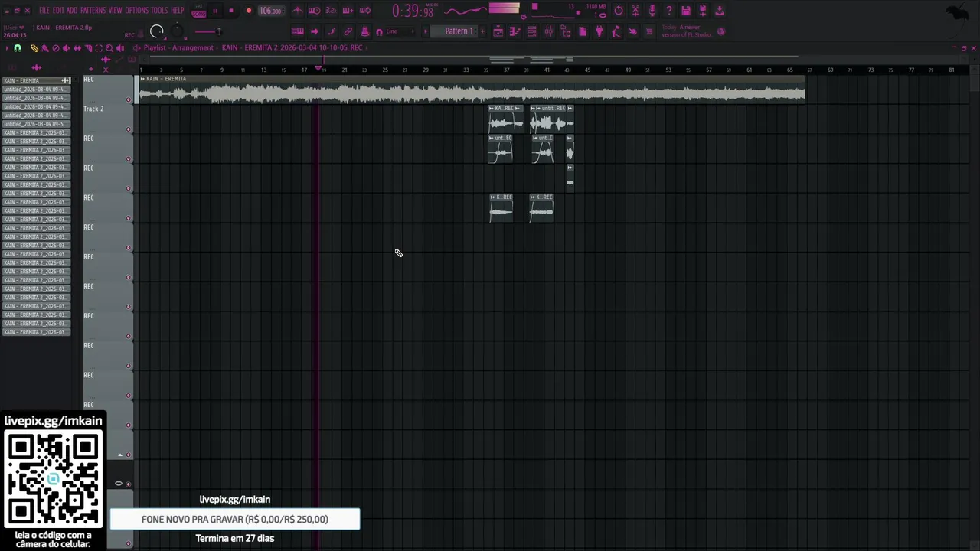Open the Channel rack view icon

point(531,31)
